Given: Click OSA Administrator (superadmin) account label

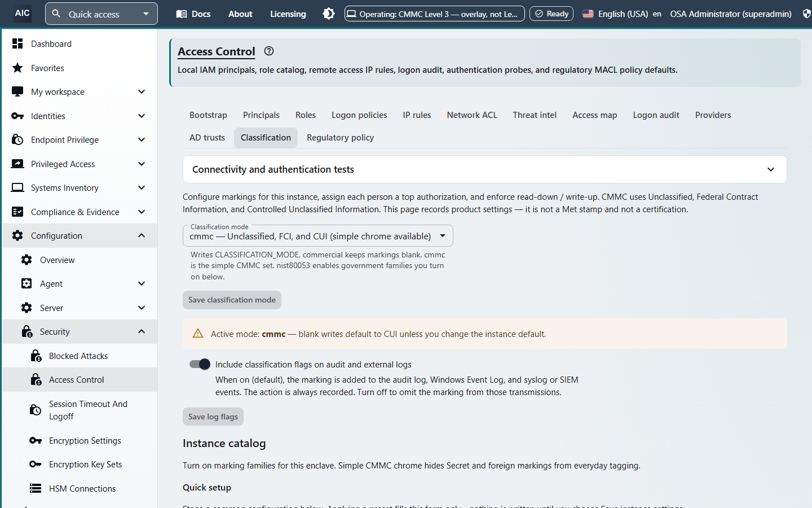Looking at the screenshot, I should click(x=731, y=14).
